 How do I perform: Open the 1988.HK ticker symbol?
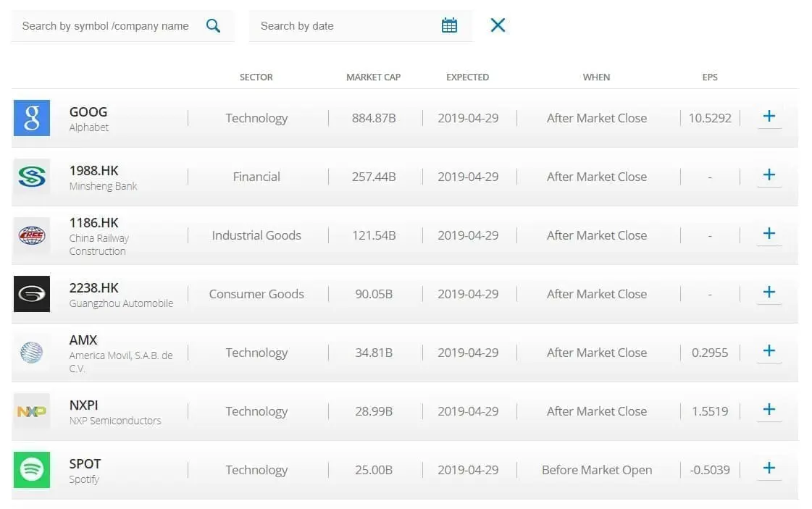click(x=93, y=170)
